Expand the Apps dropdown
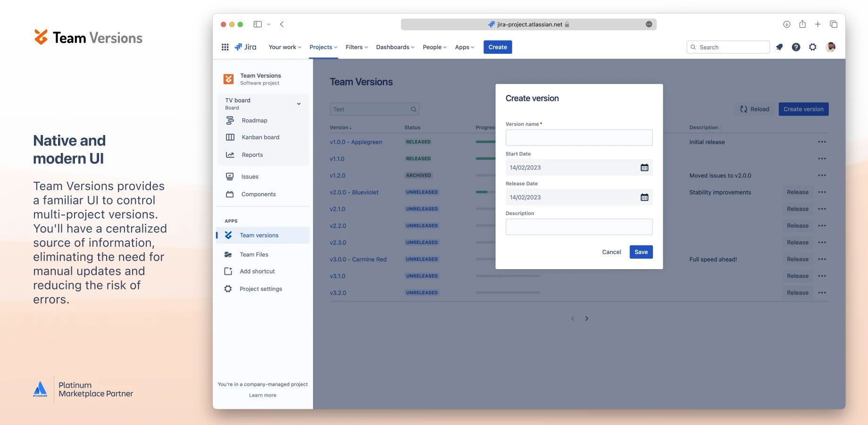The width and height of the screenshot is (868, 425). (465, 47)
